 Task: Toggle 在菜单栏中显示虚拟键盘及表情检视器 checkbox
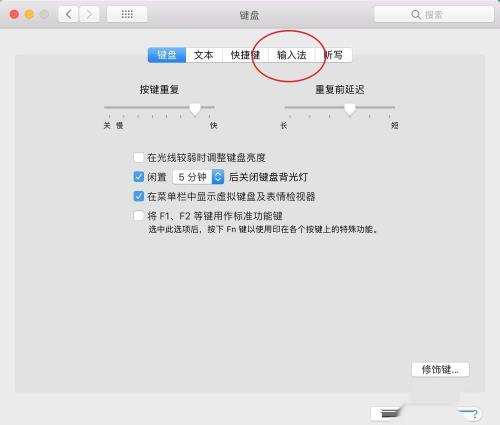(139, 196)
